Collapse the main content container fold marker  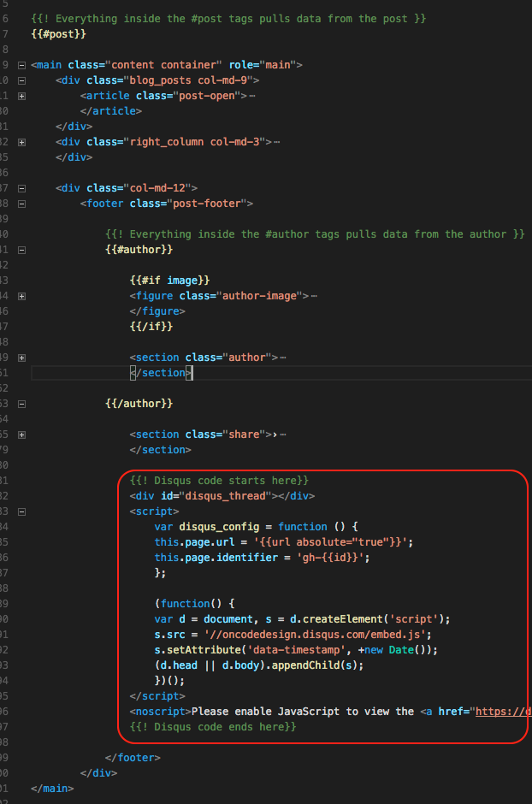(x=21, y=65)
